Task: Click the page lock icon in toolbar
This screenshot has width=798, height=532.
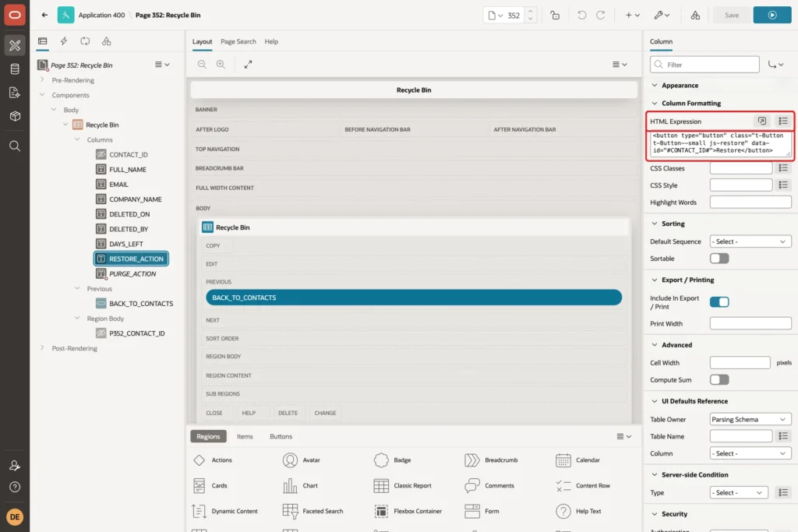Action: [555, 16]
